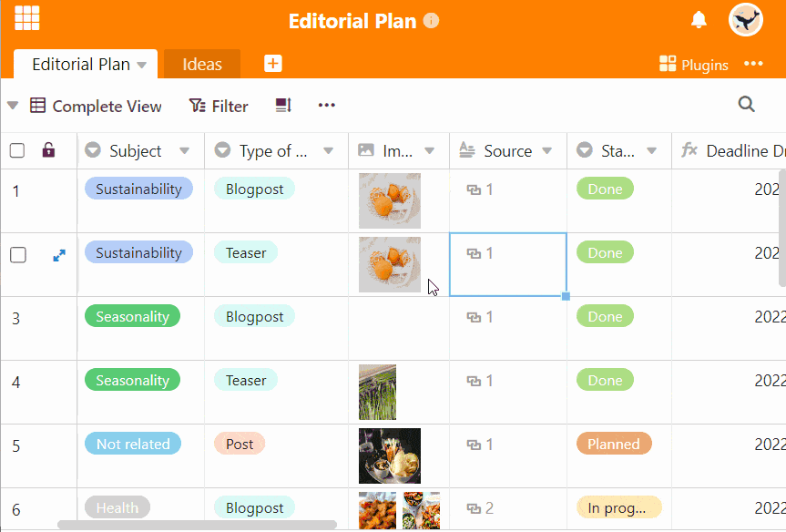
Task: Open the search magnifier icon
Action: coord(747,104)
